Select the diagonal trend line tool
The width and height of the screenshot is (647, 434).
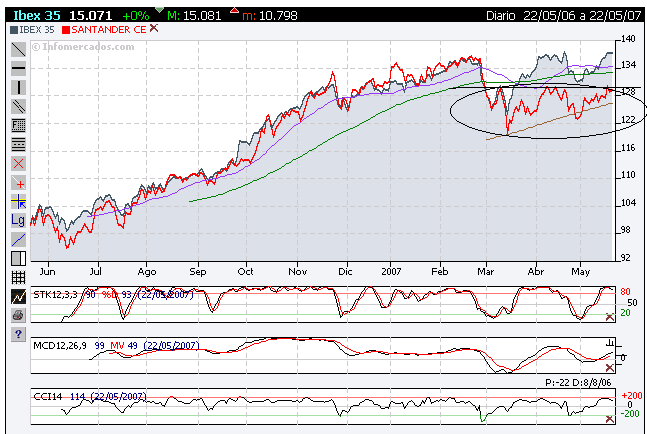(x=18, y=50)
